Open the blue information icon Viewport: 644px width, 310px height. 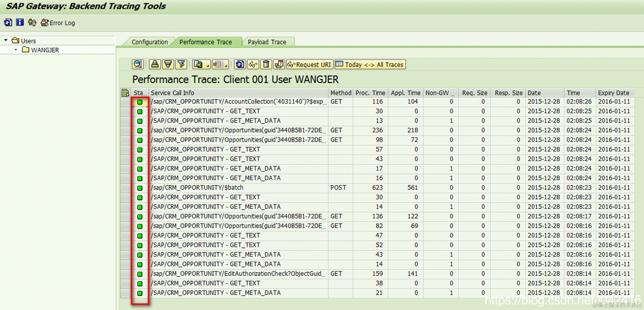[x=20, y=23]
